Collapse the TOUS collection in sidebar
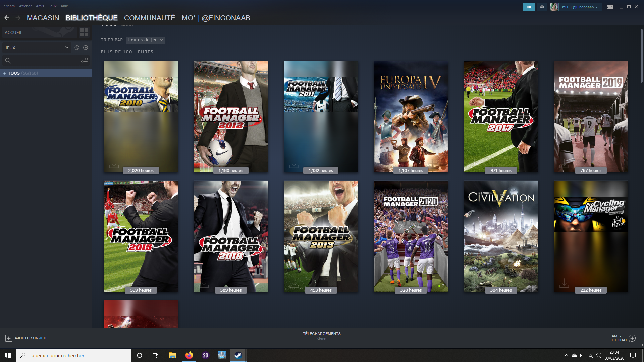This screenshot has width=644, height=362. pos(5,73)
